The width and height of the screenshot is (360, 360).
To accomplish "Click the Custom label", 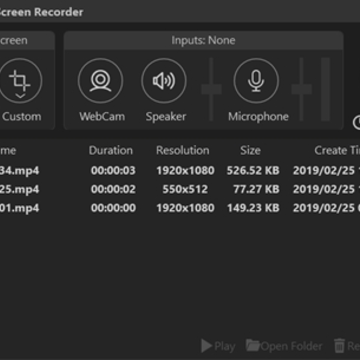I will point(22,116).
